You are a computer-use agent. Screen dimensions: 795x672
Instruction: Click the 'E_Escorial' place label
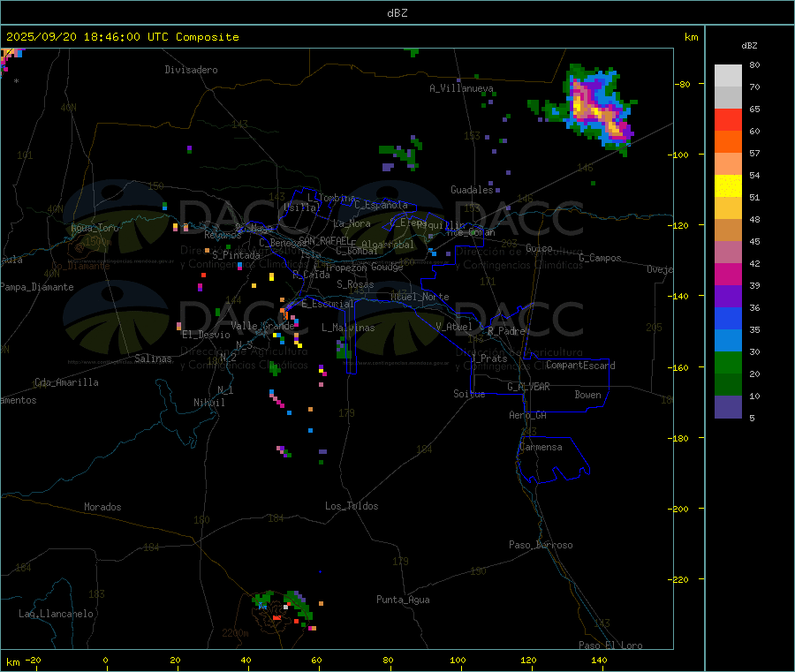pyautogui.click(x=328, y=304)
